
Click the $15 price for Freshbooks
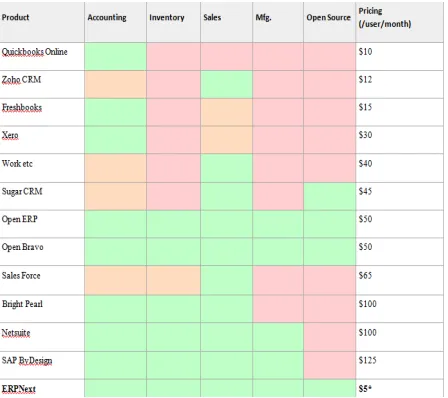pyautogui.click(x=365, y=107)
